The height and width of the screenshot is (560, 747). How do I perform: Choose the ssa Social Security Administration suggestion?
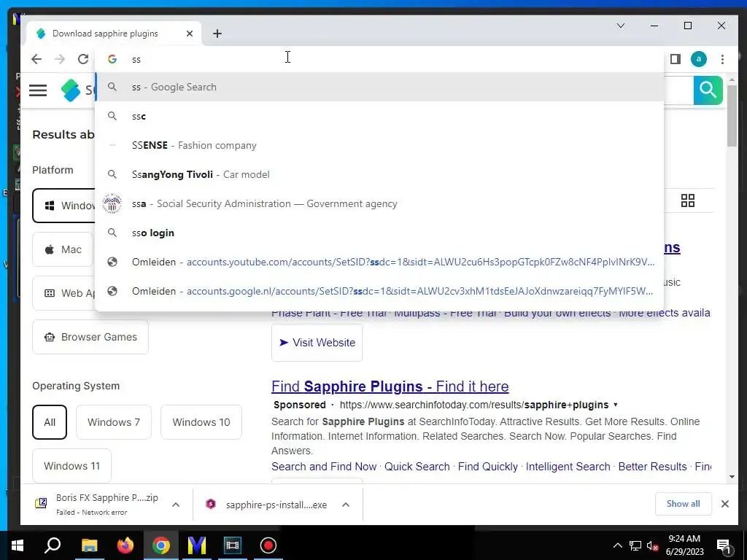pyautogui.click(x=379, y=204)
